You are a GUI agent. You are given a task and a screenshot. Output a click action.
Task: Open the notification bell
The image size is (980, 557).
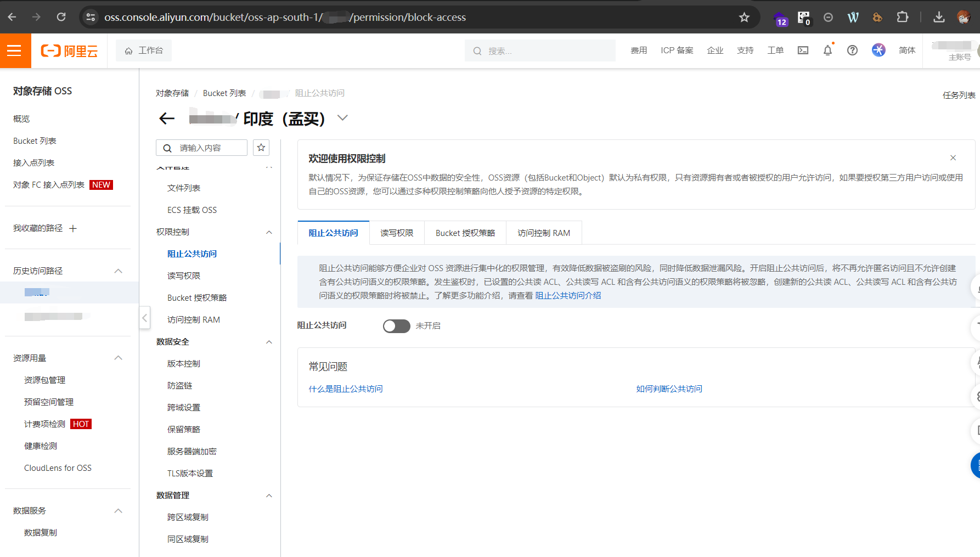pyautogui.click(x=827, y=50)
